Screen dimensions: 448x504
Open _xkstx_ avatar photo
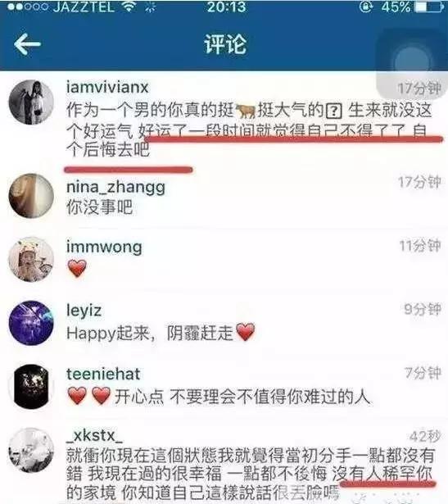31,450
